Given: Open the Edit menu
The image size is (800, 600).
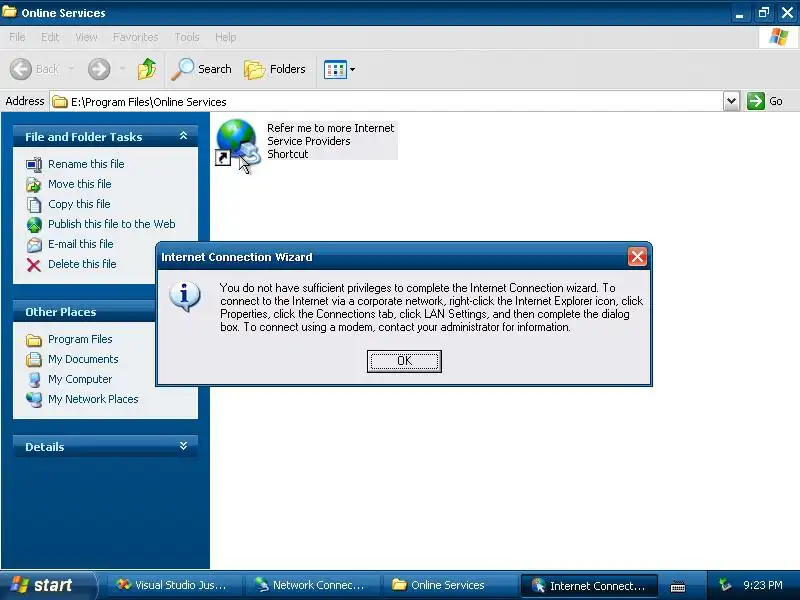Looking at the screenshot, I should (50, 37).
